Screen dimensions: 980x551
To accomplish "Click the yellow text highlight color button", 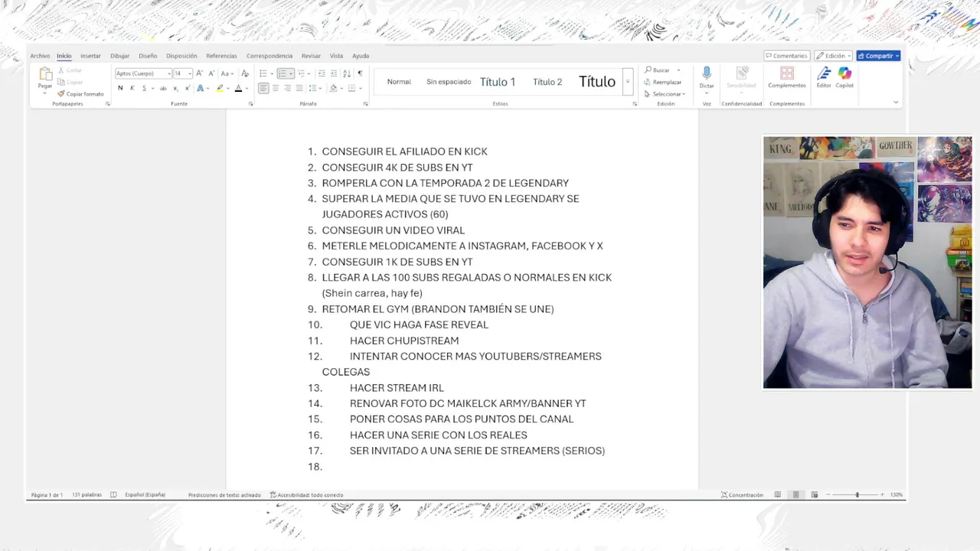I will (220, 88).
